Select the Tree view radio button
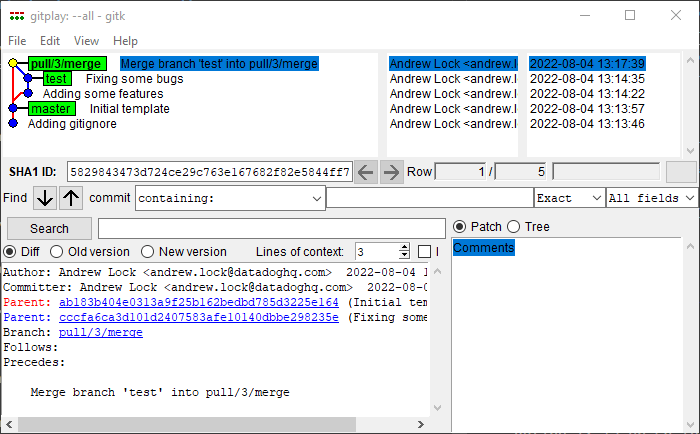The height and width of the screenshot is (434, 700). coord(513,226)
